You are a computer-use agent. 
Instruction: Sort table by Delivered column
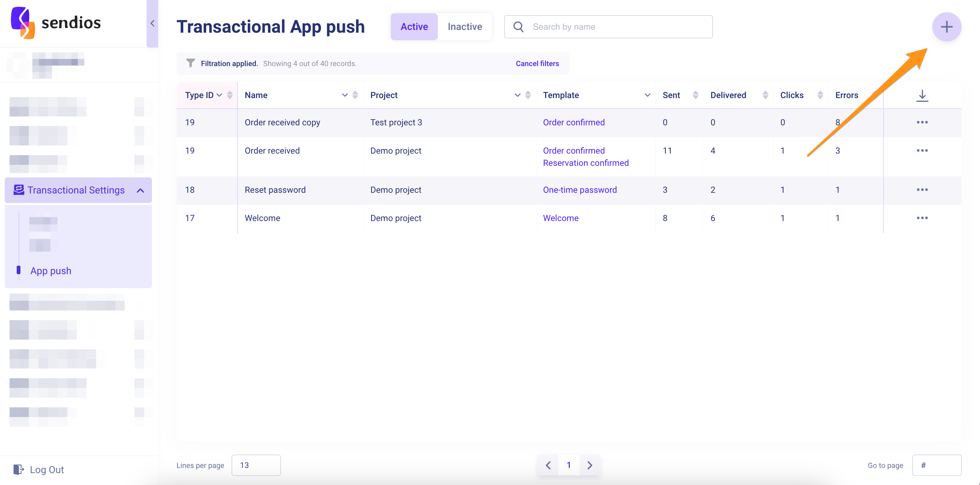(x=765, y=95)
